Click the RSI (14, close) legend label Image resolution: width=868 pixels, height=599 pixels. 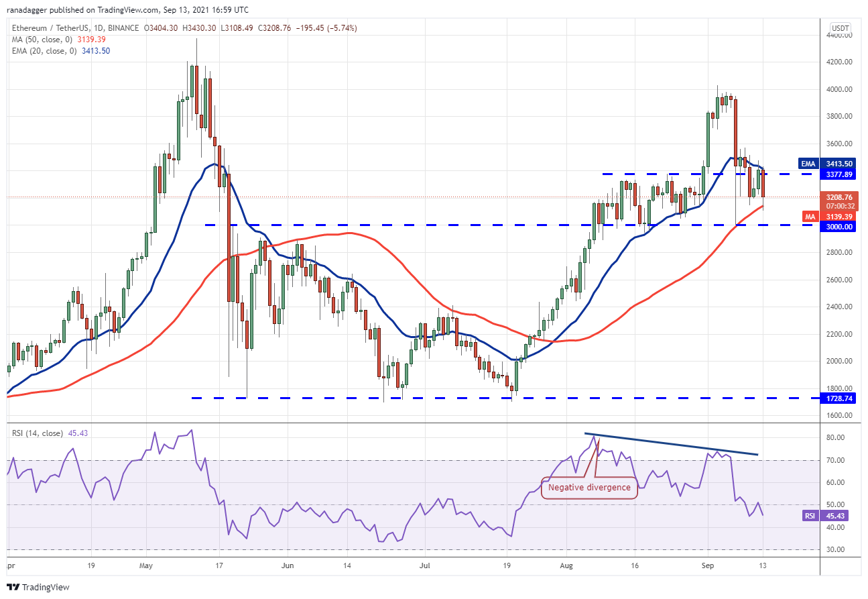click(x=37, y=433)
